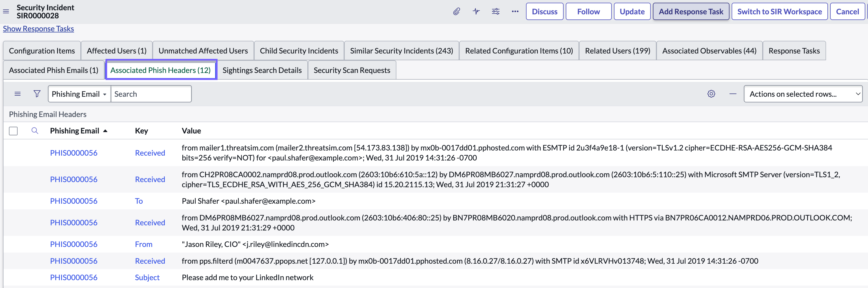This screenshot has width=868, height=288.
Task: Click Switch to SIR Workspace button
Action: [x=779, y=12]
